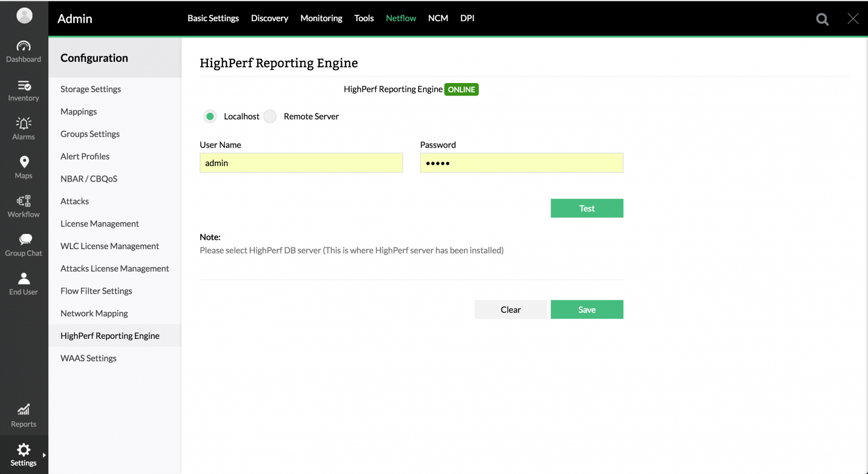Open Flow Filter Settings in configuration list
Screen dimensions: 868x474
pyautogui.click(x=97, y=291)
